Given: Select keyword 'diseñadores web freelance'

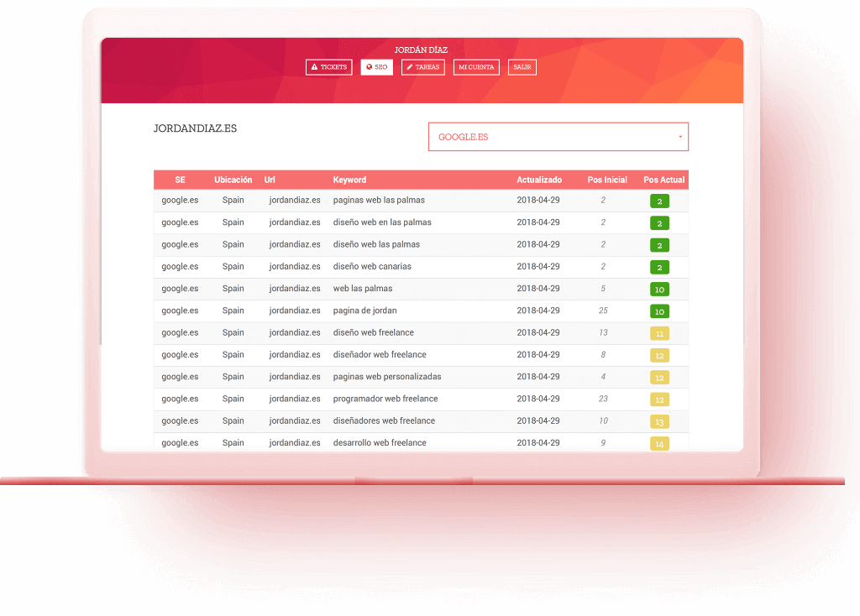Looking at the screenshot, I should click(x=384, y=421).
